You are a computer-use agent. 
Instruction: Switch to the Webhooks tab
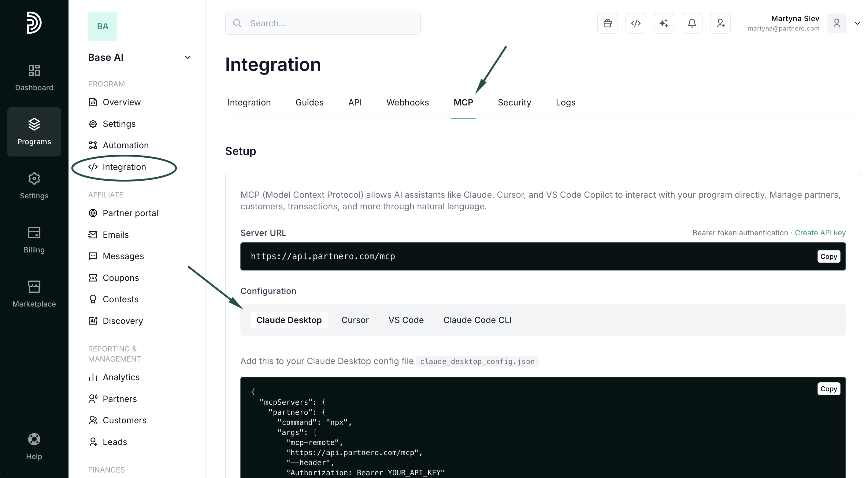point(407,102)
